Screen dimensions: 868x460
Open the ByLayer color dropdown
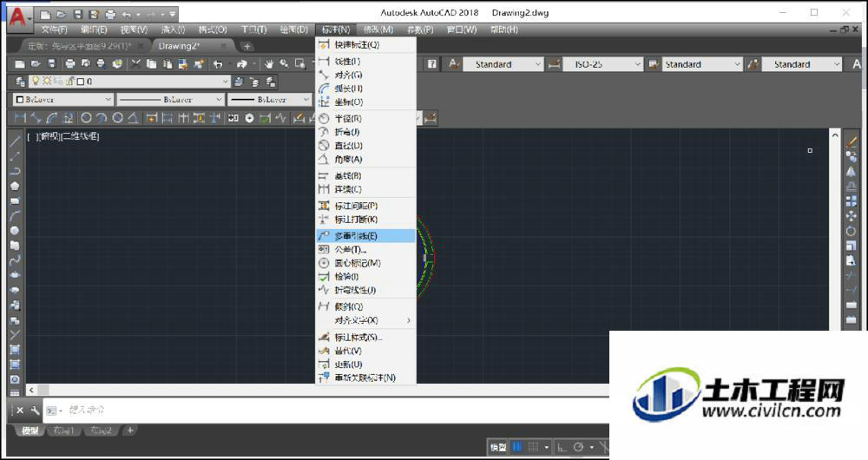point(63,100)
